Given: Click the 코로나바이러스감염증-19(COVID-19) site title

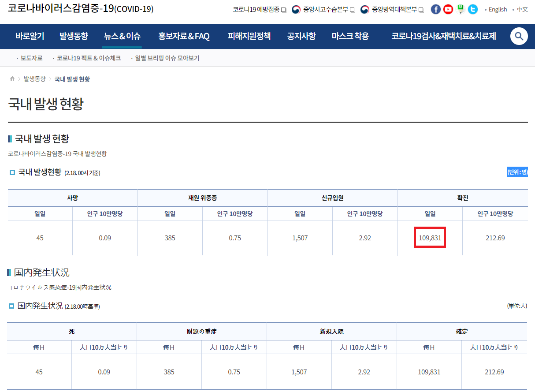Looking at the screenshot, I should pos(81,9).
